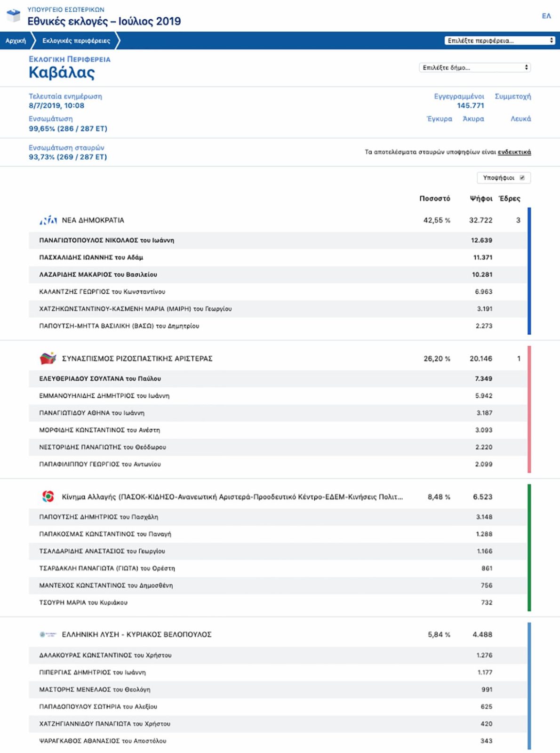Click the Νέα Δημοκρατία party logo

(x=48, y=220)
